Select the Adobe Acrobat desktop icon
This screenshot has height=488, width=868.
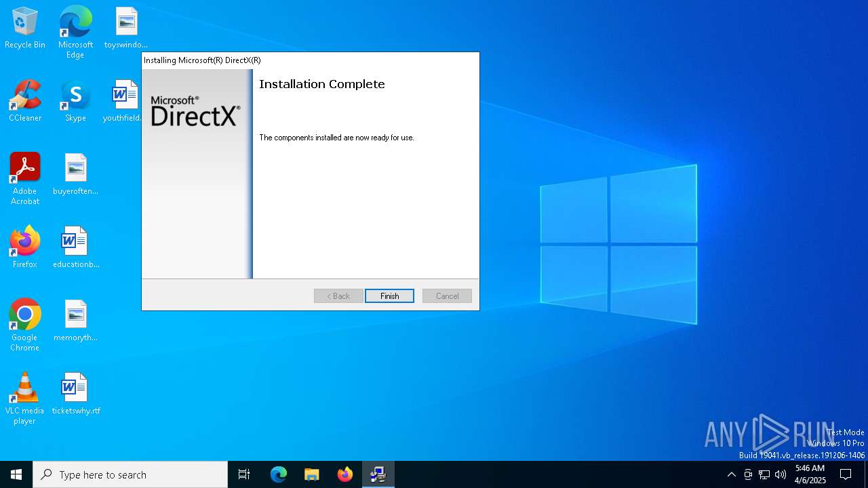(25, 179)
